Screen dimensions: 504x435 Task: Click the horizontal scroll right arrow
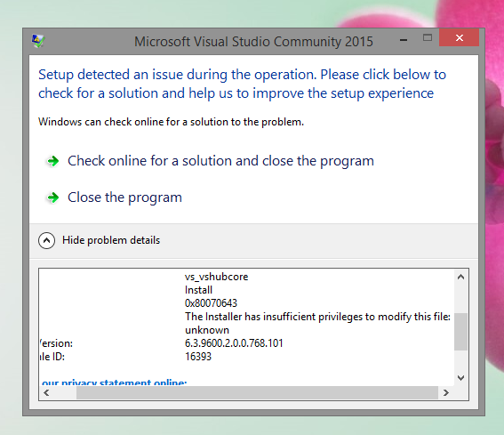(446, 393)
